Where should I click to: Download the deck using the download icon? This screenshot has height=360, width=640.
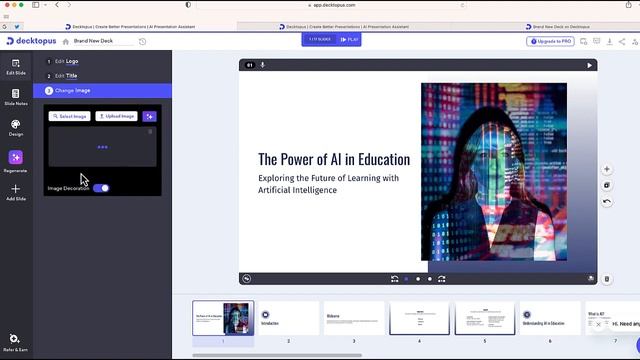coord(609,41)
